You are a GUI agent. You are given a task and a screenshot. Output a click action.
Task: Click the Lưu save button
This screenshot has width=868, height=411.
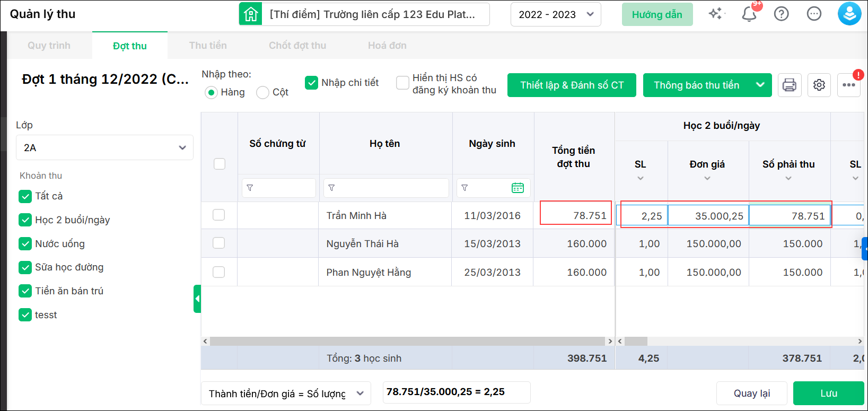[828, 393]
